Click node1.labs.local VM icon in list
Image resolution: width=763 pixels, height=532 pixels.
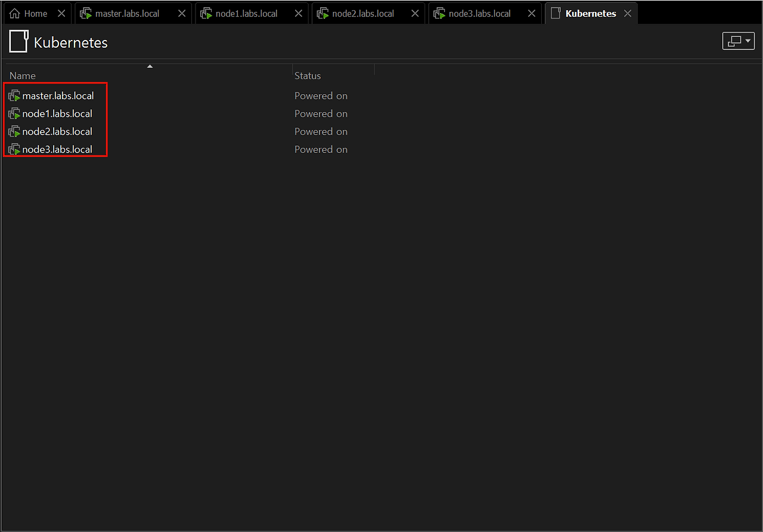[15, 114]
